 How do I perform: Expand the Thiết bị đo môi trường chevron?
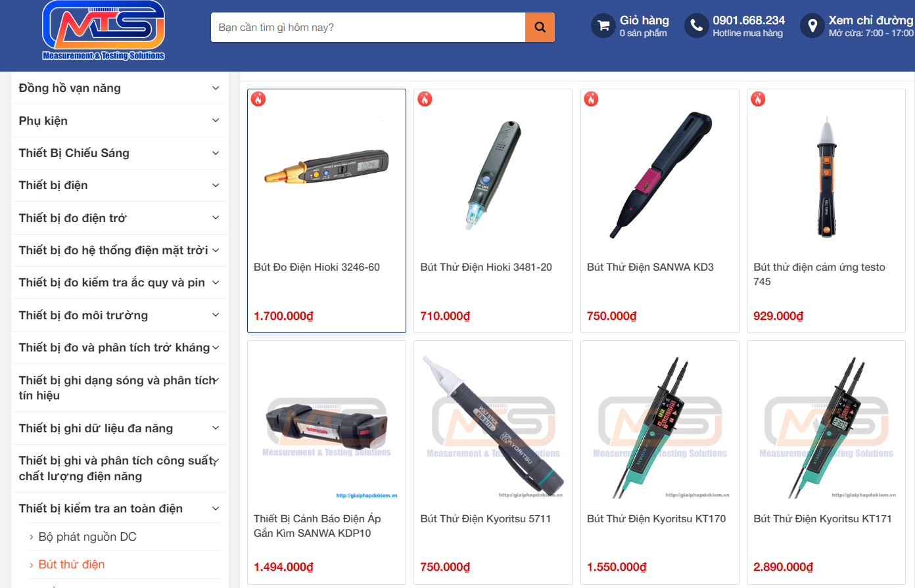tap(216, 315)
